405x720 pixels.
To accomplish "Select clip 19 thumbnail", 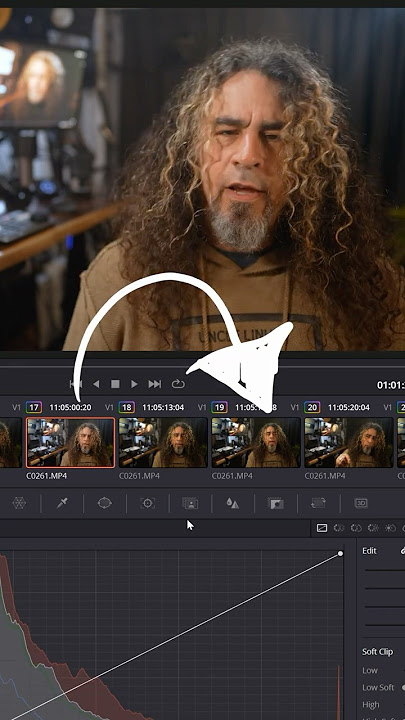I will (256, 442).
